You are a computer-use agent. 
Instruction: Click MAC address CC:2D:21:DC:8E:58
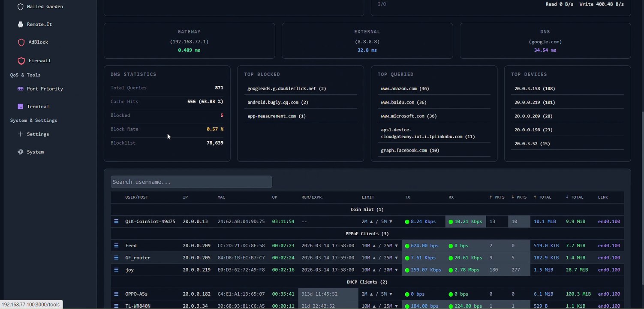(241, 245)
